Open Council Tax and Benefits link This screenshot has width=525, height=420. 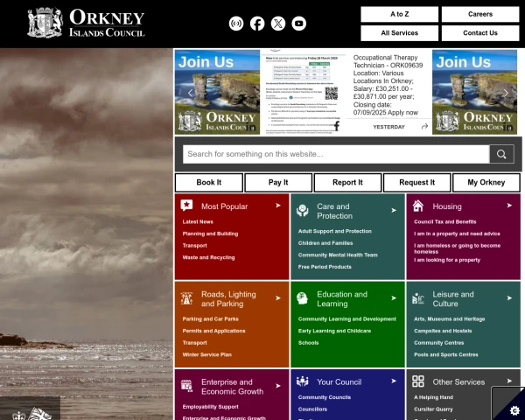(445, 221)
